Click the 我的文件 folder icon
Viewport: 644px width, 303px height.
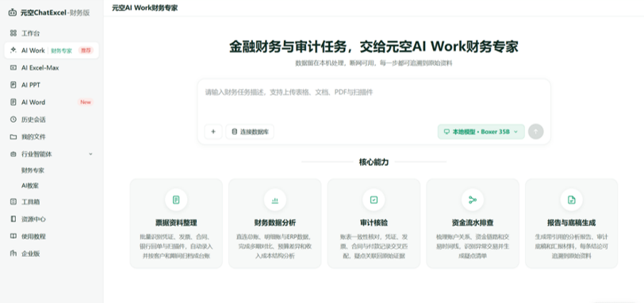[13, 136]
